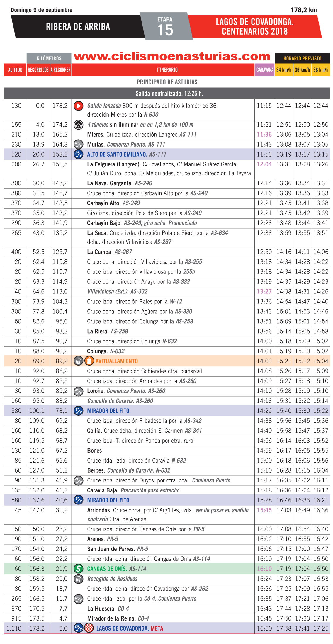This screenshot has height=644, width=333.
Task: Select climb-start icon at Cruce izda. dirección Duyos
Action: tap(78, 481)
